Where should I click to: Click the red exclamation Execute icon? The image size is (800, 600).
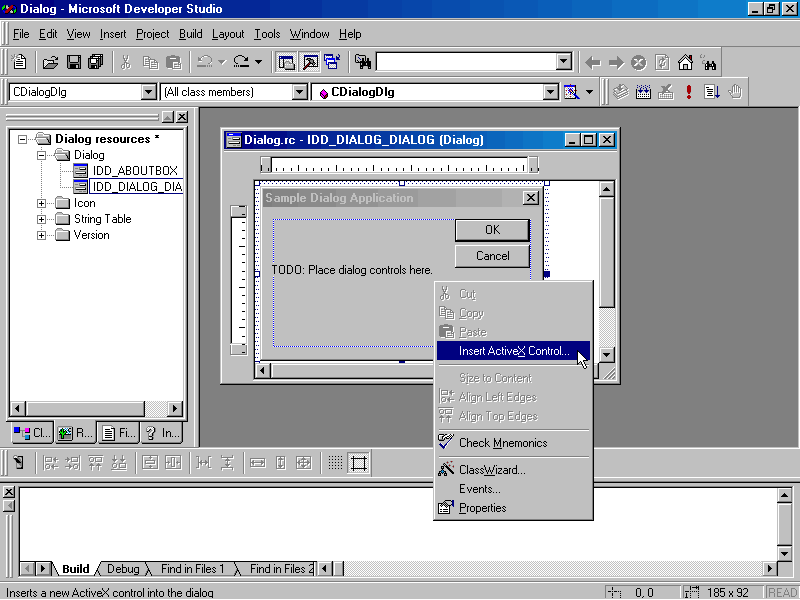point(689,92)
